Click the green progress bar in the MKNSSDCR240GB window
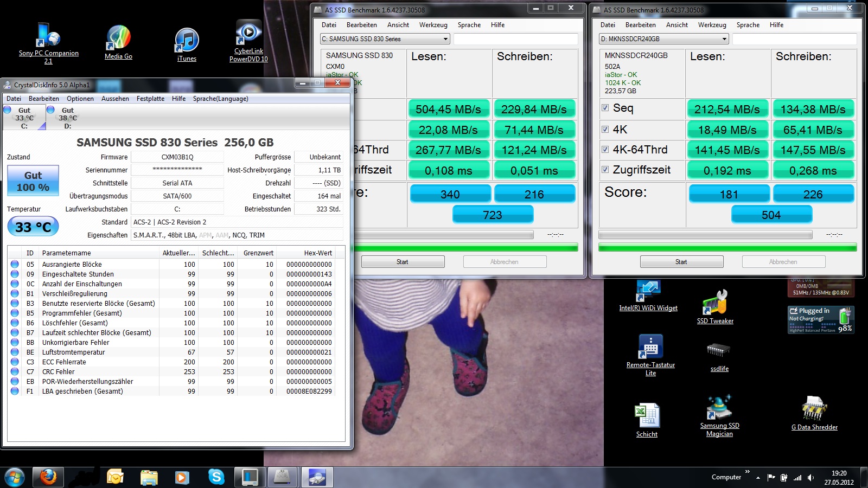868x488 pixels. (727, 247)
